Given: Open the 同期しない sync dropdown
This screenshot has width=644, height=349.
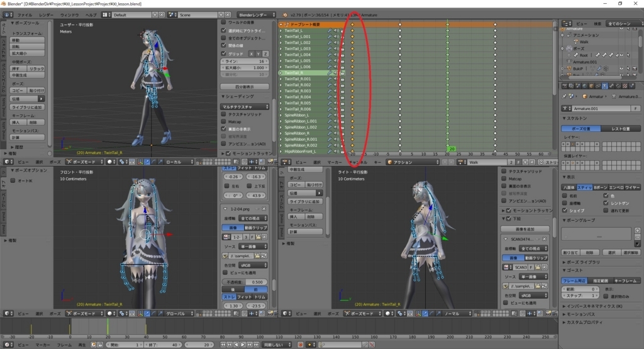Looking at the screenshot, I should coord(277,345).
